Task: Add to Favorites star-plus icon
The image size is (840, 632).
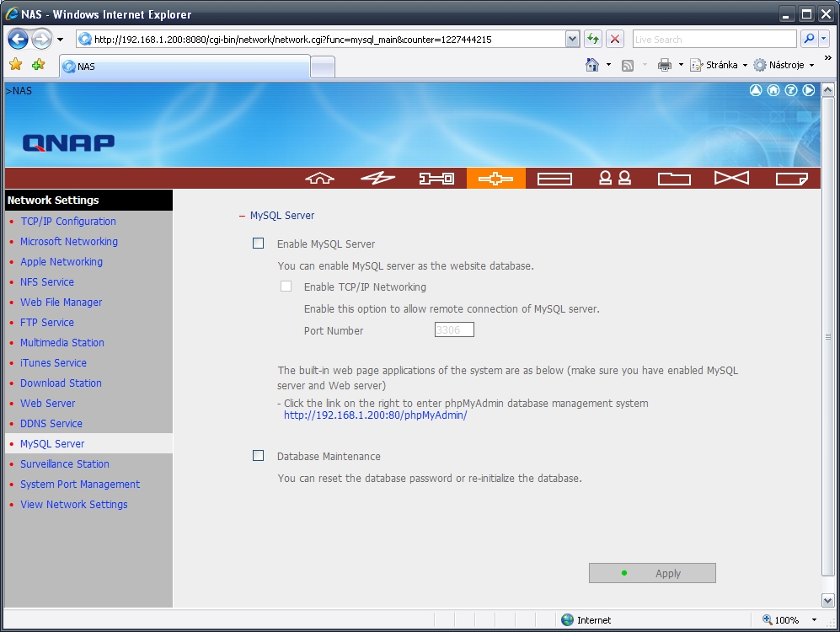Action: tap(39, 65)
